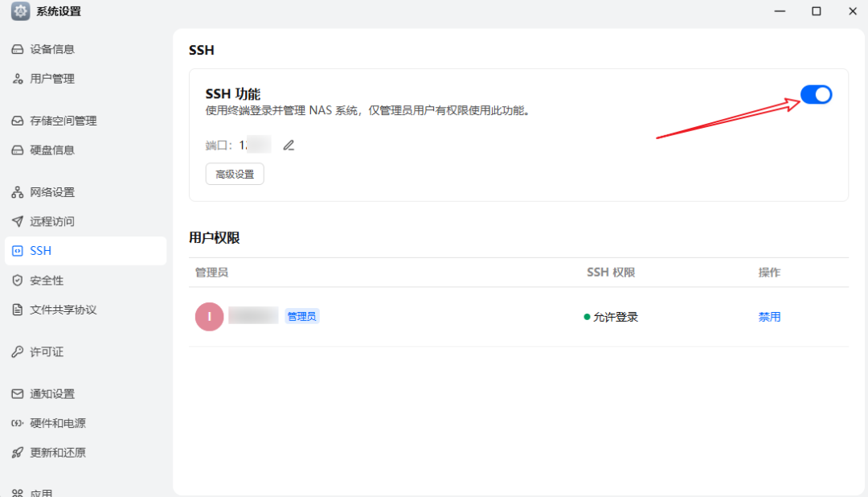Open 文件共享协议 document icon
The height and width of the screenshot is (497, 868).
[18, 310]
